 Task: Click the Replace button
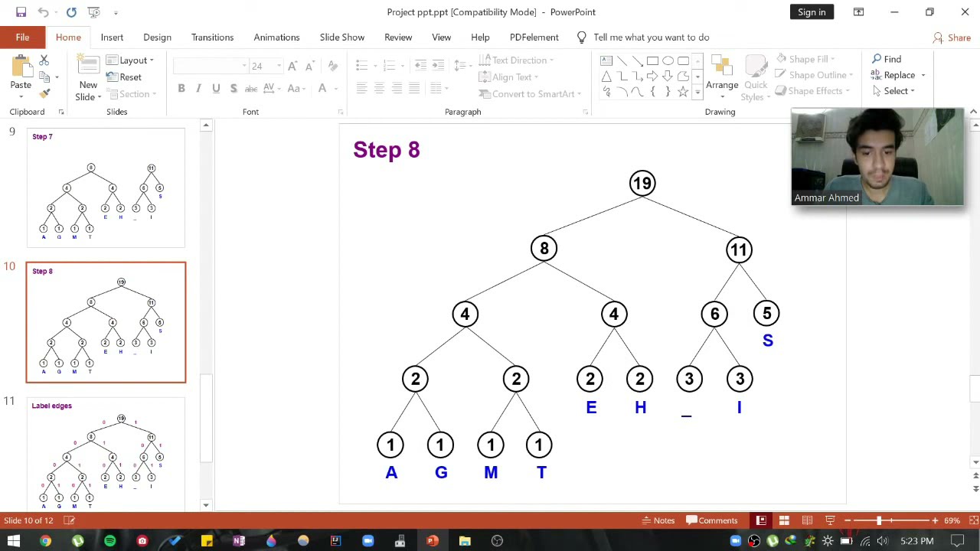point(893,75)
